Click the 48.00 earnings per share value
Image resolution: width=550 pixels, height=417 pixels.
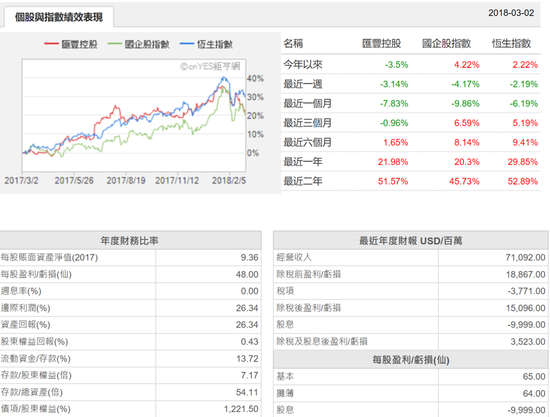point(247,275)
